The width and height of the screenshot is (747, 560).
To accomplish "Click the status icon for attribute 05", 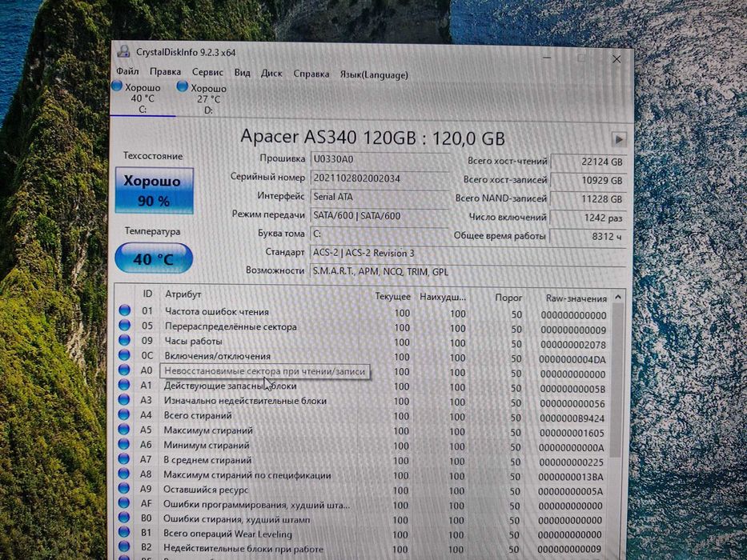I will (125, 326).
